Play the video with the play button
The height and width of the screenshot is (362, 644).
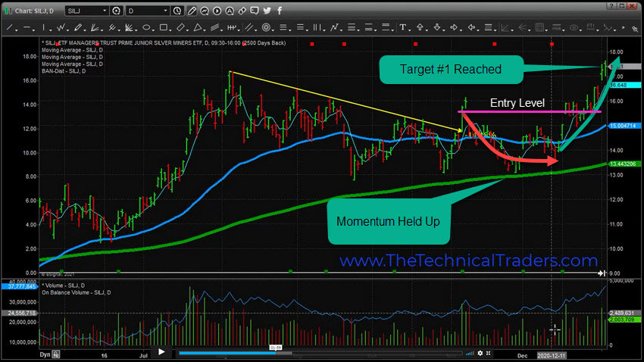tap(161, 351)
